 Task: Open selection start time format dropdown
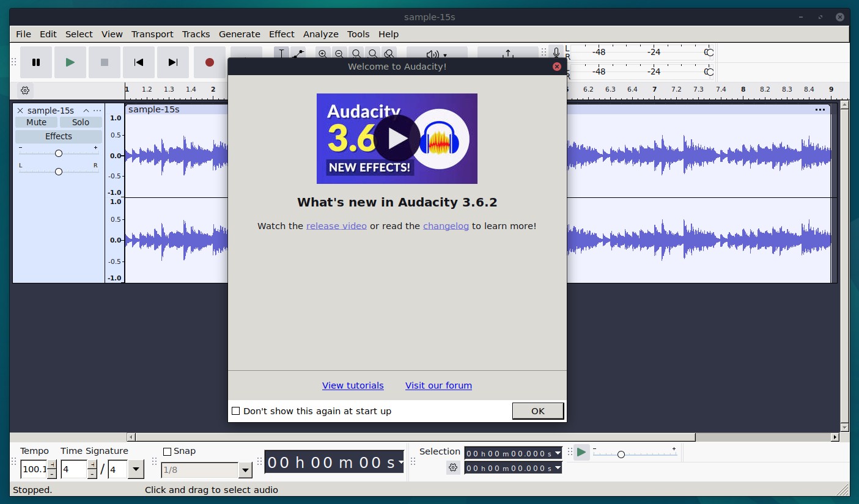click(x=558, y=453)
